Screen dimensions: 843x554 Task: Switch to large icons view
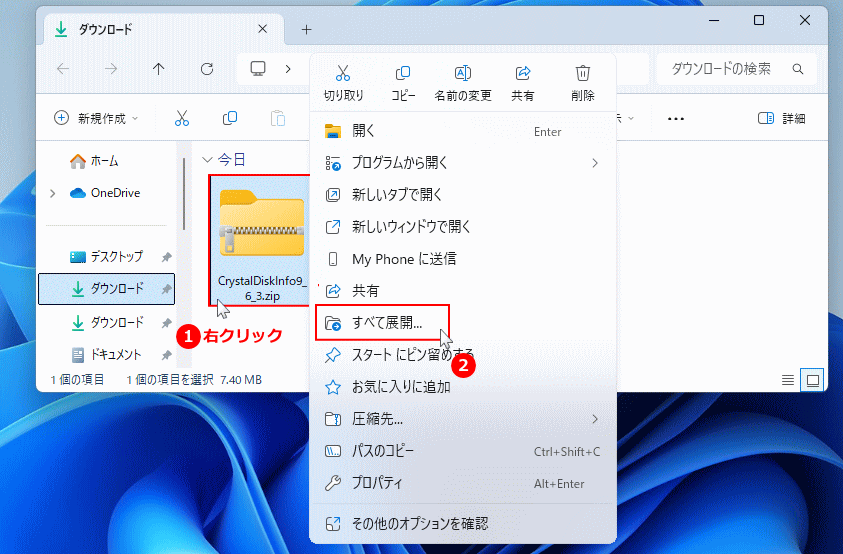point(813,381)
